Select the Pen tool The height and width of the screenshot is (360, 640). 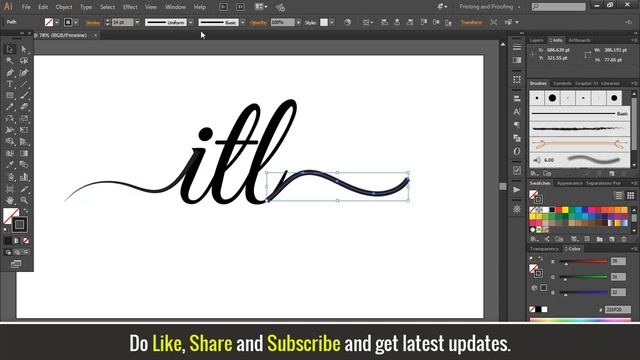[x=10, y=73]
